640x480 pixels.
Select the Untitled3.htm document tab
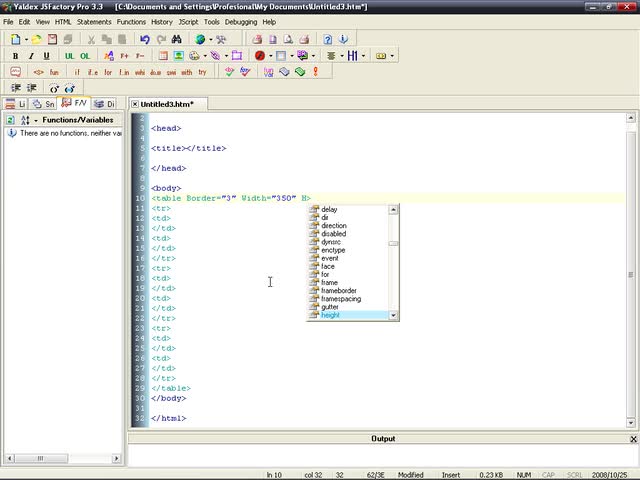(166, 103)
